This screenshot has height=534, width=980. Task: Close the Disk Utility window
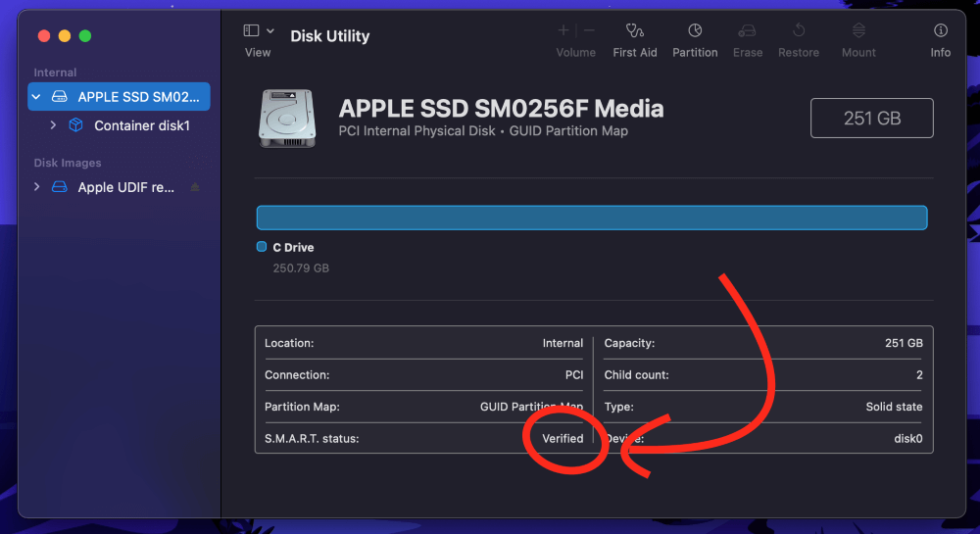(44, 35)
